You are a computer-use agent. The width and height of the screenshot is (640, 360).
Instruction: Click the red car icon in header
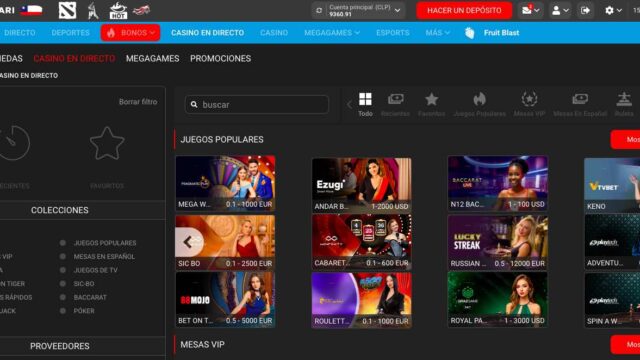pos(141,10)
